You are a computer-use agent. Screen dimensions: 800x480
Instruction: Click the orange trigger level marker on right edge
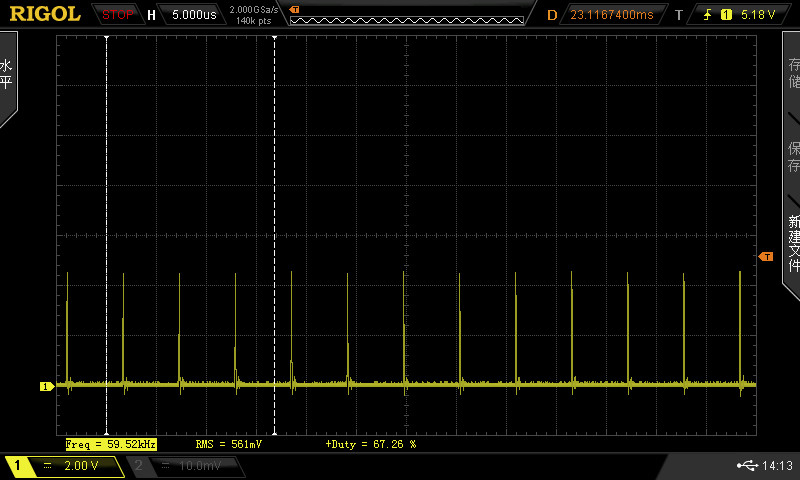(x=766, y=257)
